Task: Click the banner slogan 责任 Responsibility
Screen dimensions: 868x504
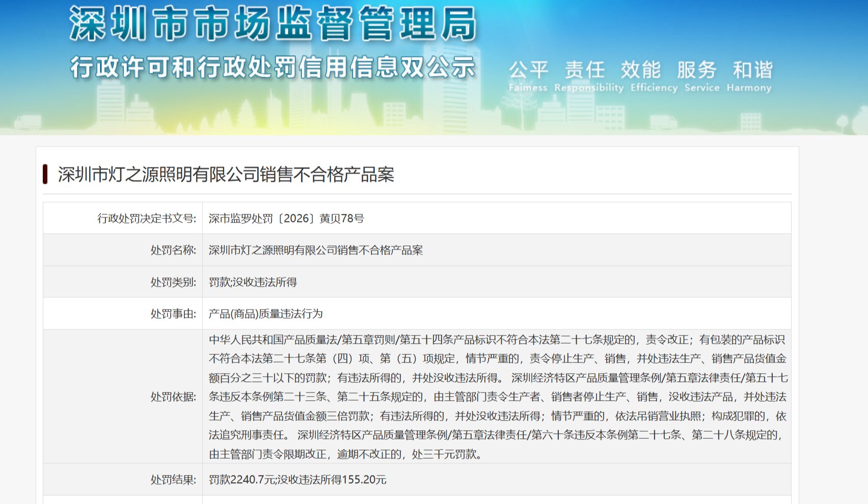Action: coord(589,76)
